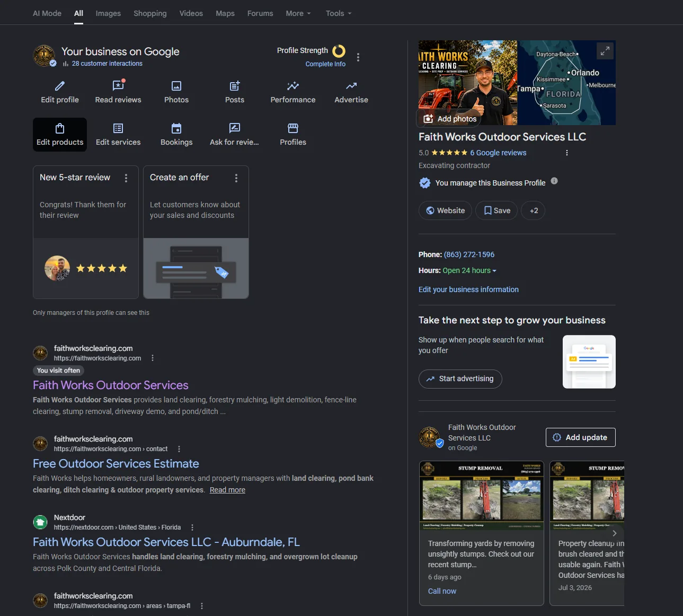This screenshot has width=683, height=616.
Task: Open more options beside Google reviews
Action: (567, 153)
